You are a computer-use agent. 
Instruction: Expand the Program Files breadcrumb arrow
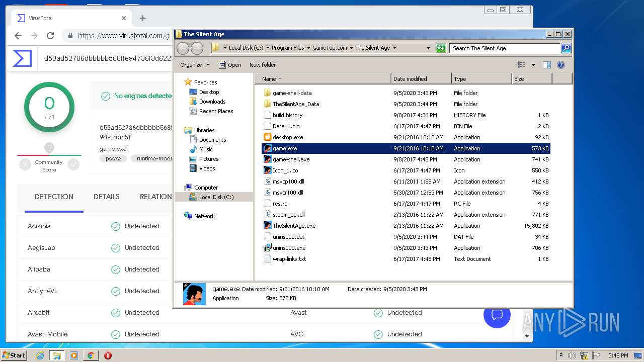tap(308, 48)
